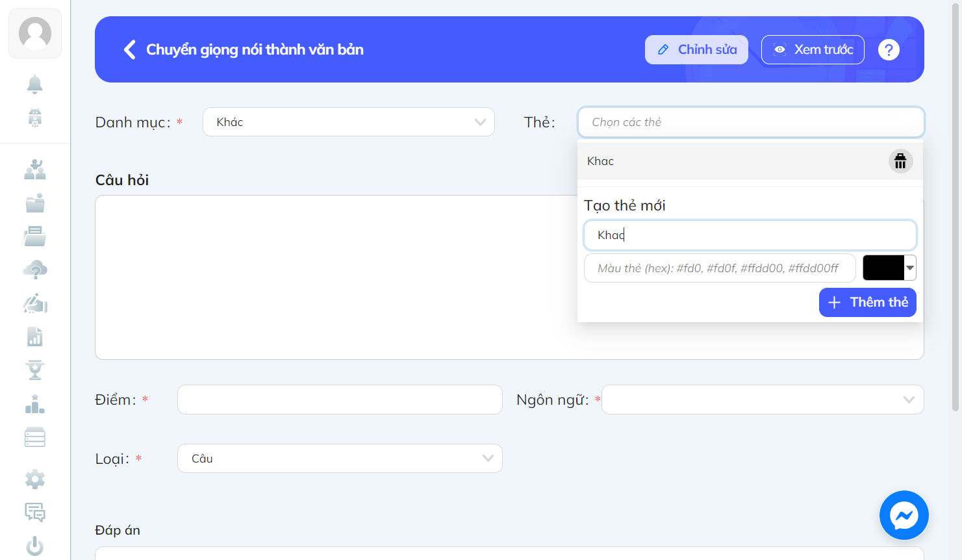Go back using the header left arrow

pos(130,49)
